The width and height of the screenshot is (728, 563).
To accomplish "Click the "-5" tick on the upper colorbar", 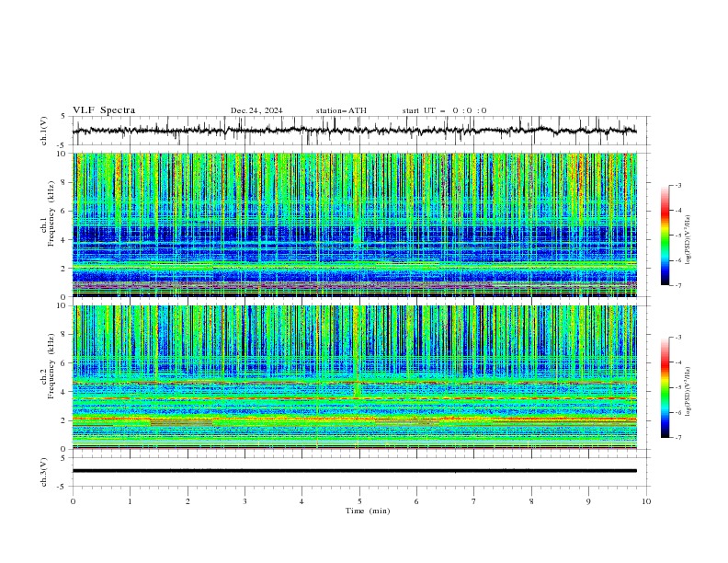I will 677,236.
